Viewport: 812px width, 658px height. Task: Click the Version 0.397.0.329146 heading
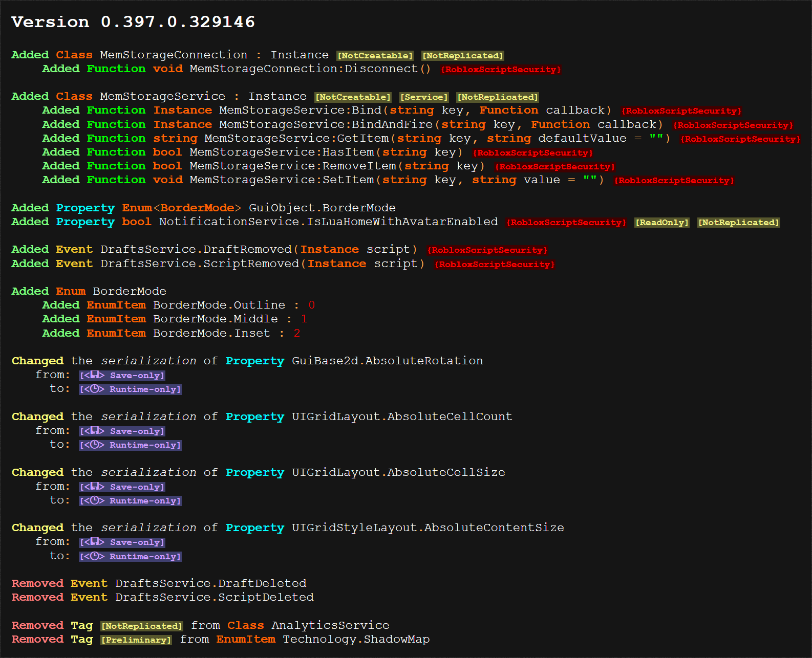point(133,22)
